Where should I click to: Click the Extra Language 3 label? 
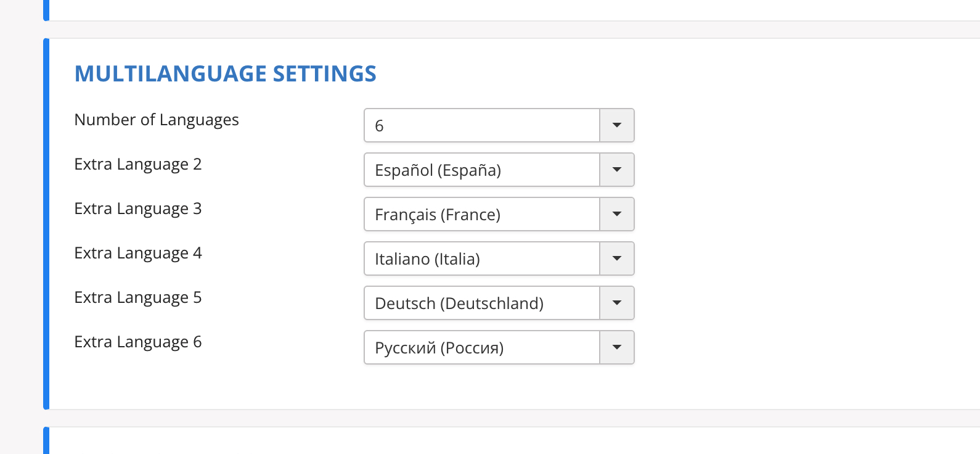137,208
